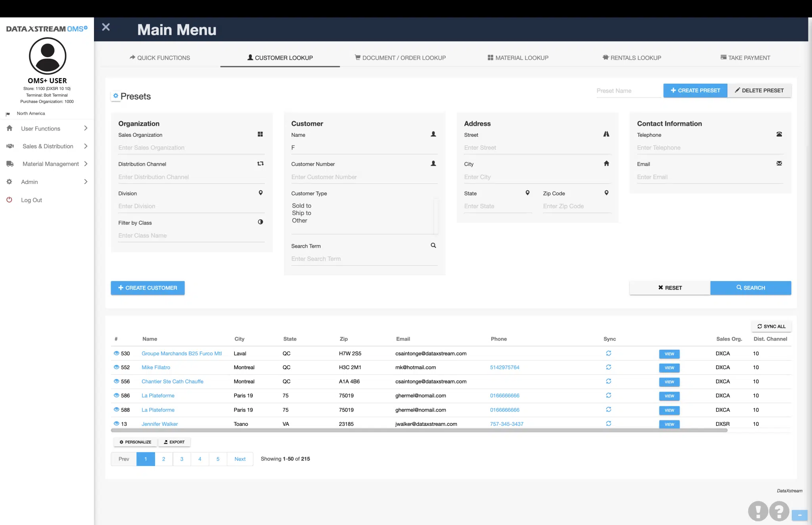Click the Distribution Channel retweet icon
The width and height of the screenshot is (812, 525).
point(260,163)
